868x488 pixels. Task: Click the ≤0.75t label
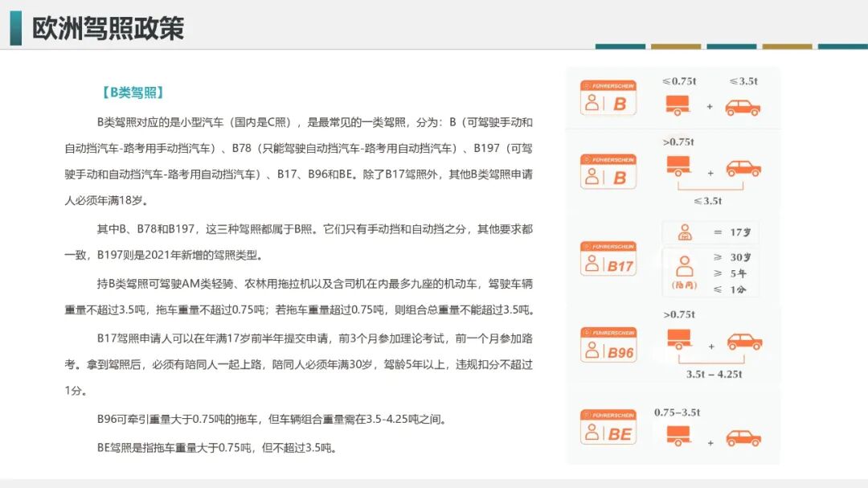[678, 81]
